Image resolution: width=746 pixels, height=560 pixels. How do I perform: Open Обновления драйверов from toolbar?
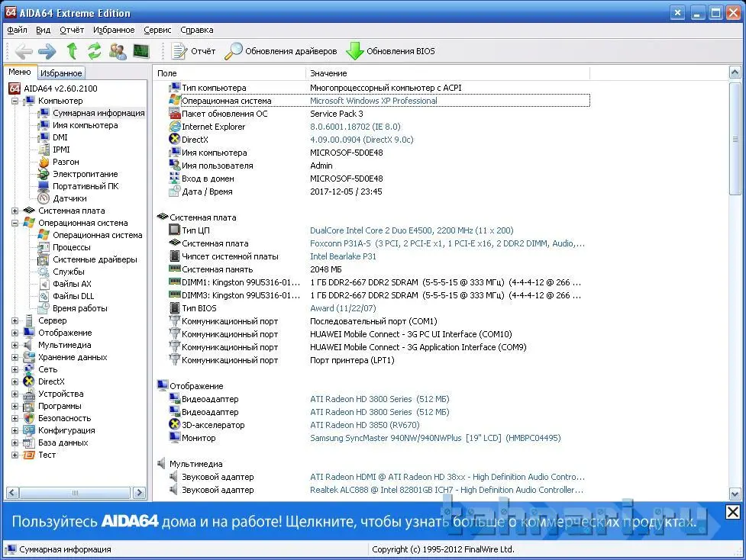click(x=281, y=51)
